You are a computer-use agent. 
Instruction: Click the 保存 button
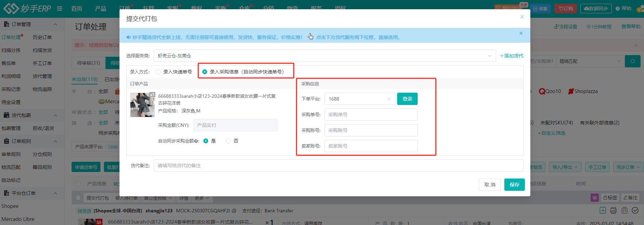pos(514,185)
